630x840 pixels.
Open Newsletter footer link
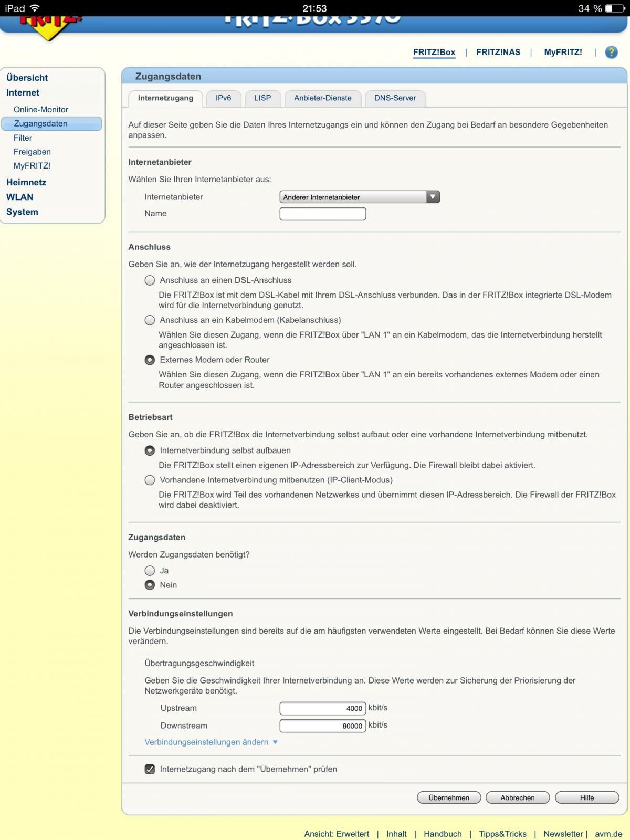(563, 834)
